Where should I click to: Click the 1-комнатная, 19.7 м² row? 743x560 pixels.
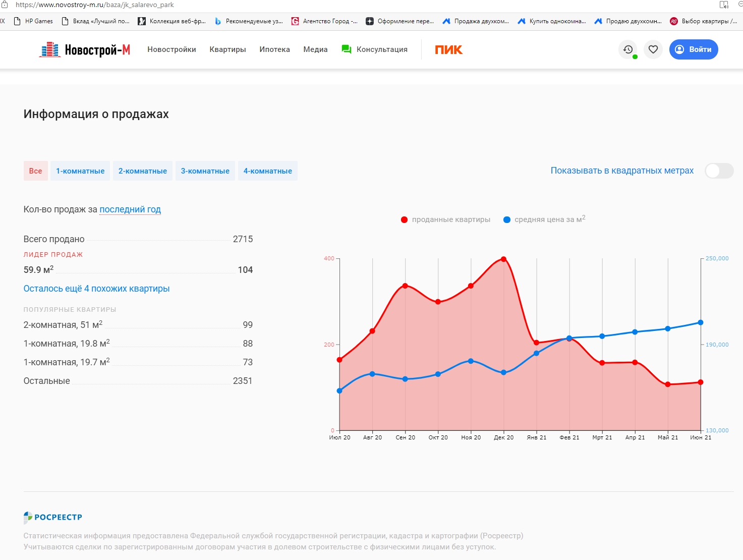click(138, 362)
